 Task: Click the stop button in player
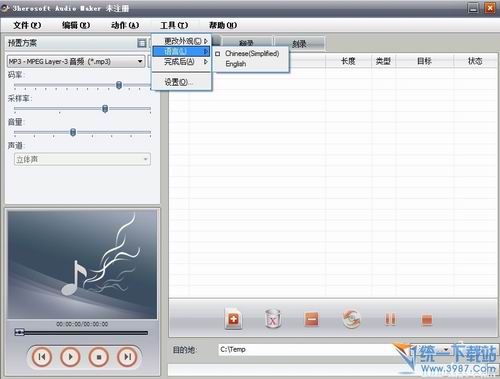(x=99, y=357)
